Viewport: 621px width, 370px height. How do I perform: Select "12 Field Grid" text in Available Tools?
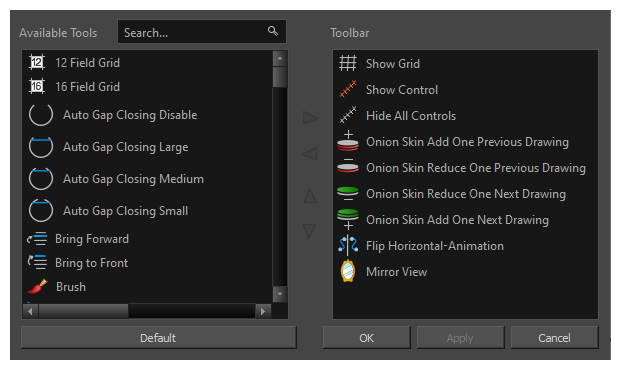[88, 63]
